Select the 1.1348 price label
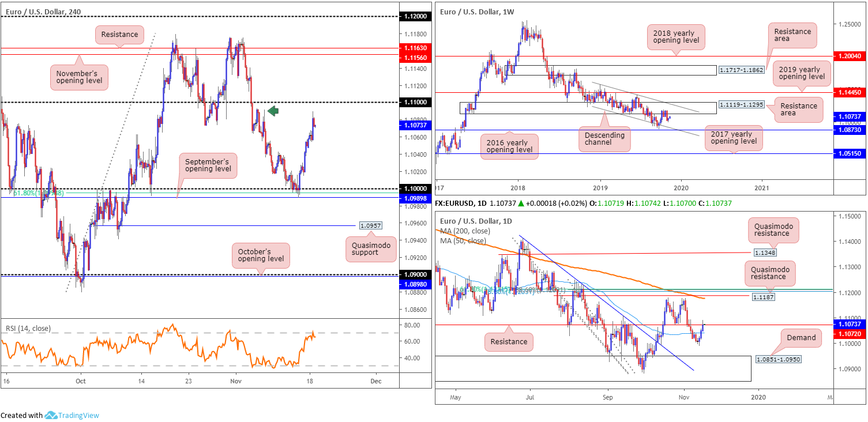This screenshot has width=868, height=422. pyautogui.click(x=765, y=253)
